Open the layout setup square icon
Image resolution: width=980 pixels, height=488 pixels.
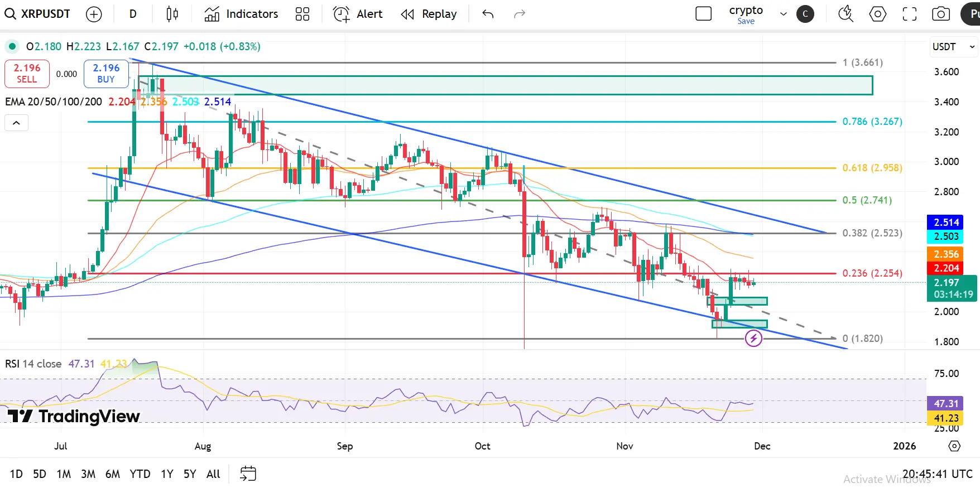[x=704, y=14]
